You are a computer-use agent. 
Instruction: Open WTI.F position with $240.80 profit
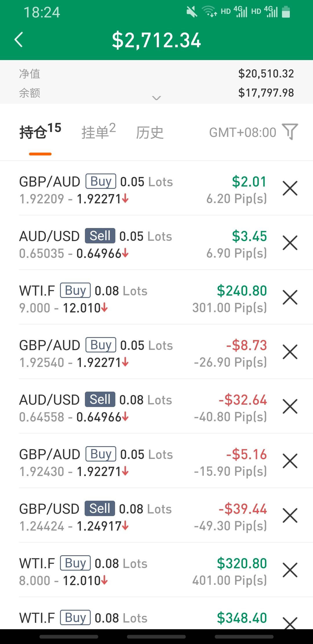click(116, 299)
